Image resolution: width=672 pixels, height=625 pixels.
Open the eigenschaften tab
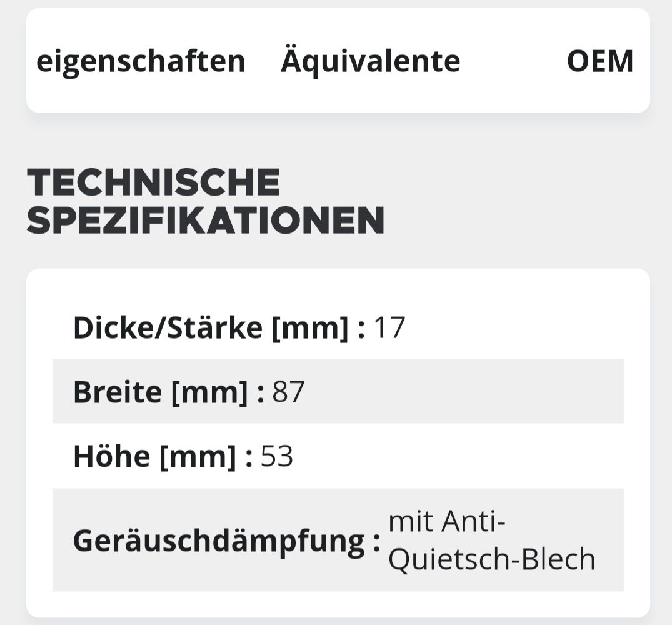tap(141, 61)
